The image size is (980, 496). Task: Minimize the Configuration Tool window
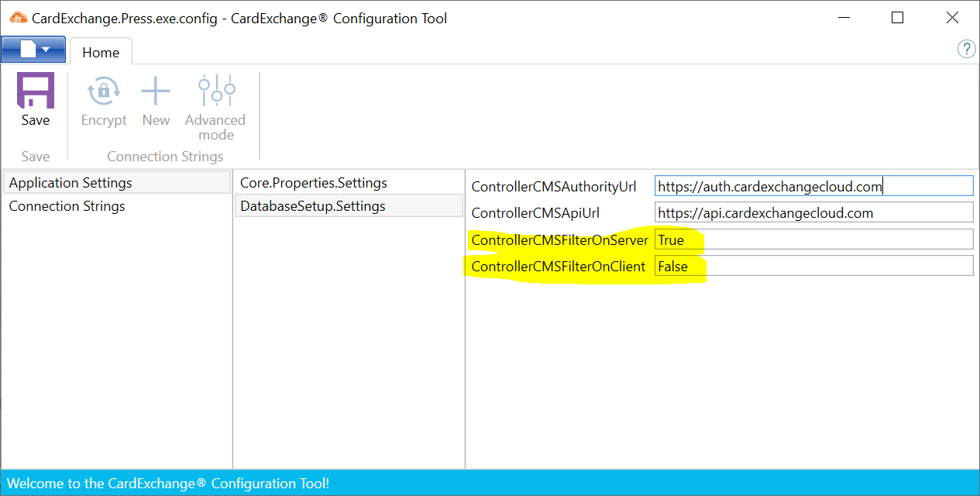(843, 18)
